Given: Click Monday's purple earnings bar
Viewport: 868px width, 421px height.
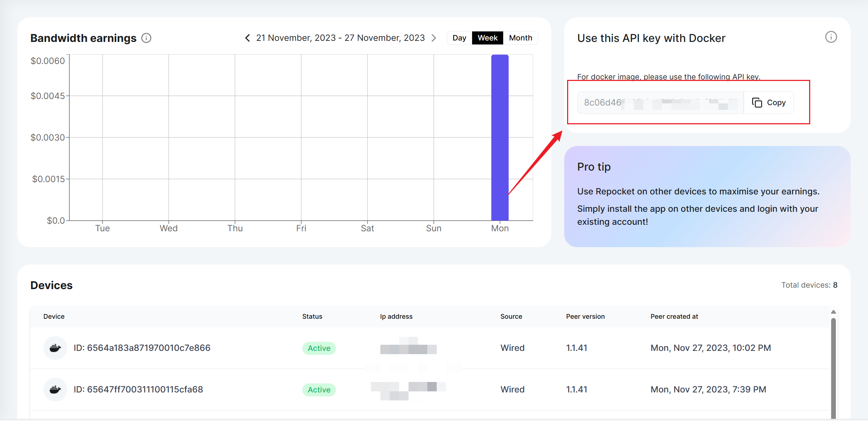Looking at the screenshot, I should tap(500, 137).
